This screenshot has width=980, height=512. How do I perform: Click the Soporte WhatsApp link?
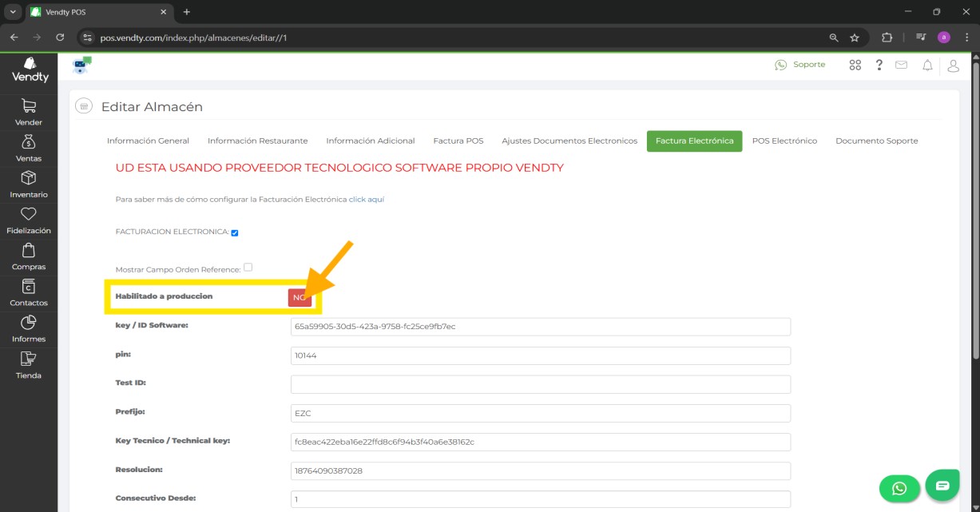[x=800, y=65]
